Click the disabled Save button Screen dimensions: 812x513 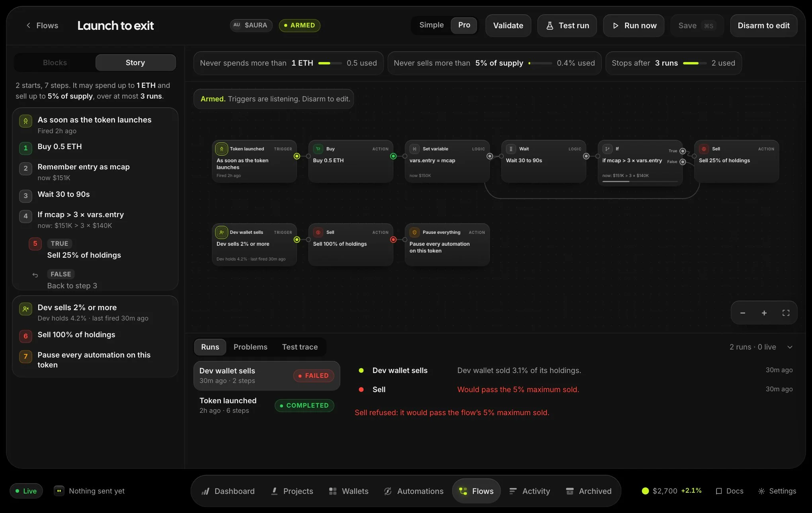coord(697,25)
